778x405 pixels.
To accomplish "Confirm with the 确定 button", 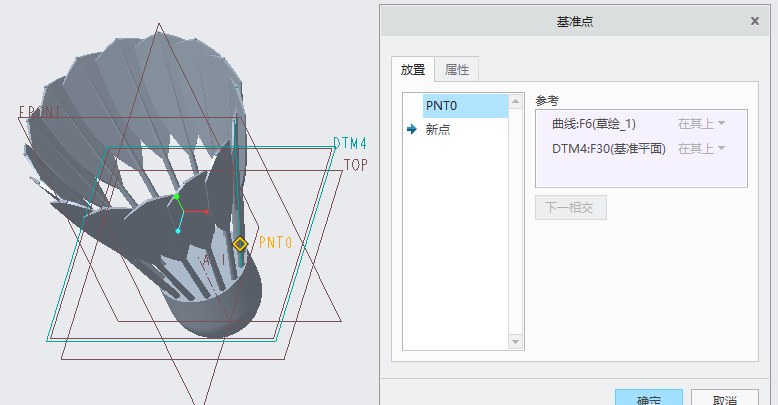I will (x=648, y=398).
